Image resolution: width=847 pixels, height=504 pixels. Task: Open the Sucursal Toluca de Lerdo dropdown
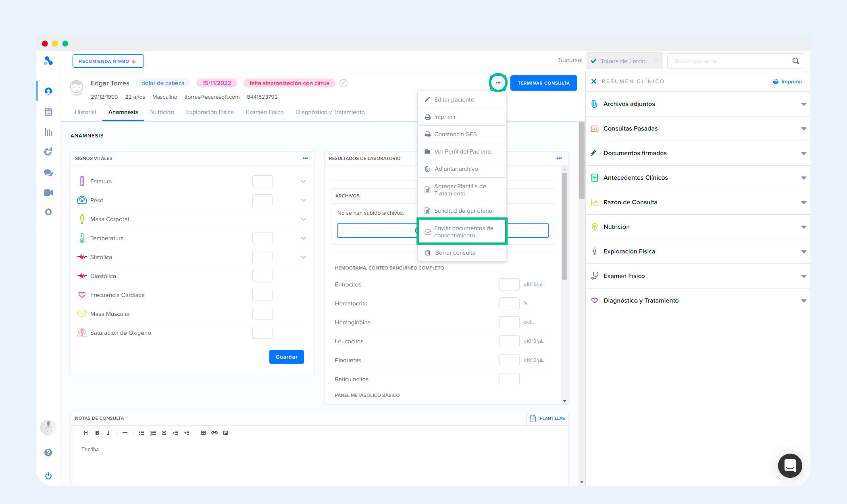coord(624,61)
